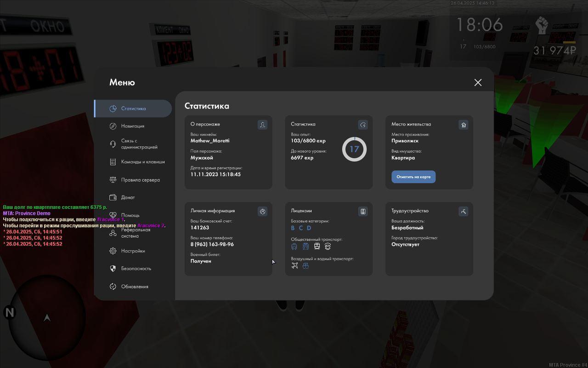This screenshot has width=588, height=368.
Task: Click the train license icon
Action: click(317, 247)
